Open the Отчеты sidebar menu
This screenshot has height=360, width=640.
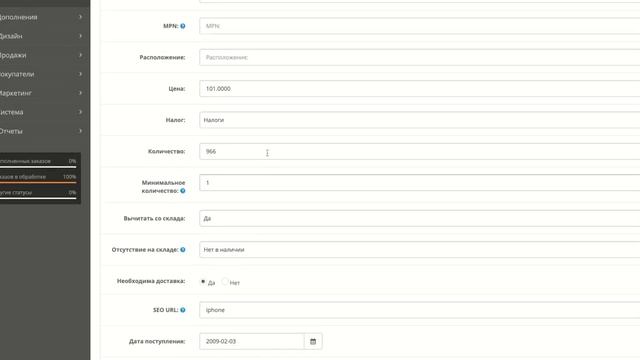45,131
